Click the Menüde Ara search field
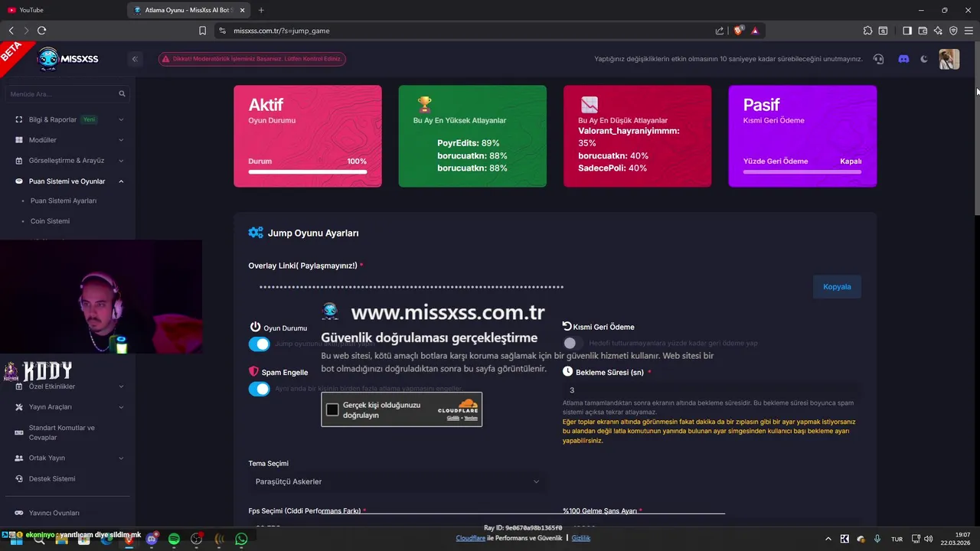Image resolution: width=980 pixels, height=551 pixels. tap(67, 94)
